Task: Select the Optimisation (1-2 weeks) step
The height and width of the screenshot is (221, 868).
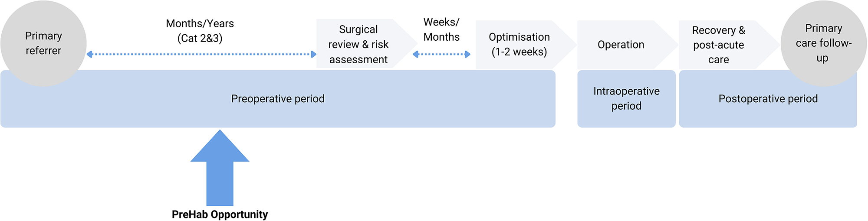Action: click(x=519, y=44)
